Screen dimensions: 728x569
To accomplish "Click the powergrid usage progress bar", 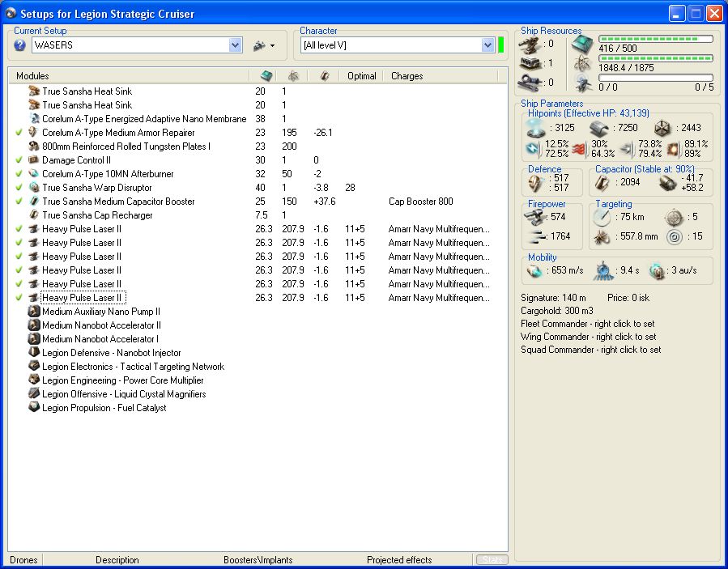I will point(655,57).
